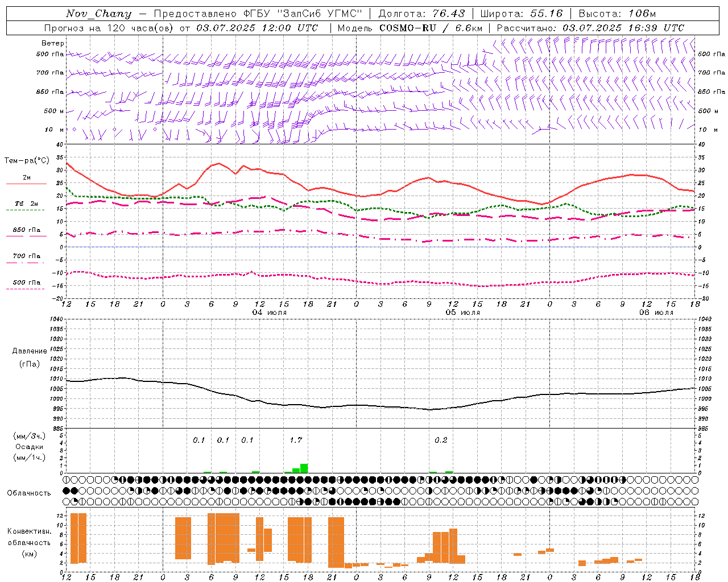Click the 'Конвективн.' convective cloud label
The height and width of the screenshot is (582, 728).
pyautogui.click(x=29, y=531)
